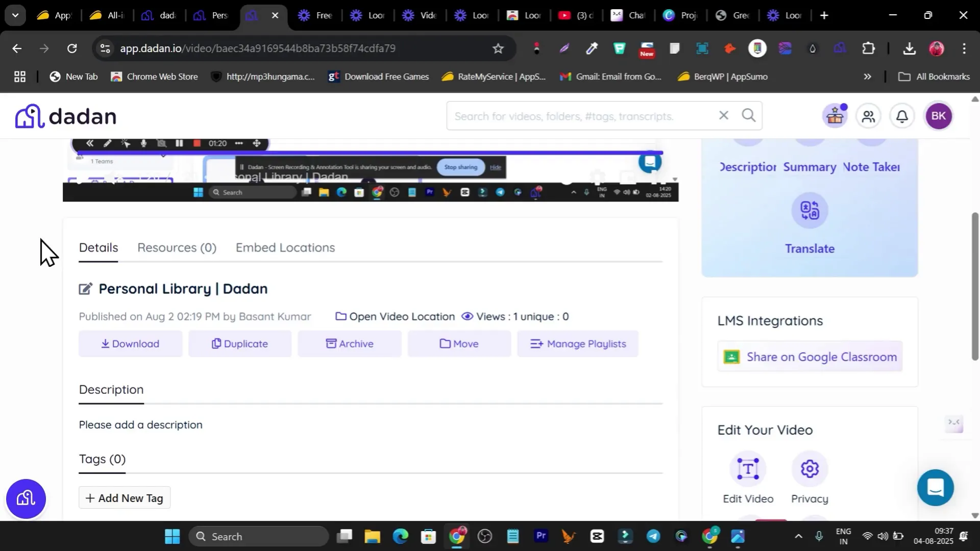
Task: Switch to the Resources (0) tab
Action: (x=177, y=247)
